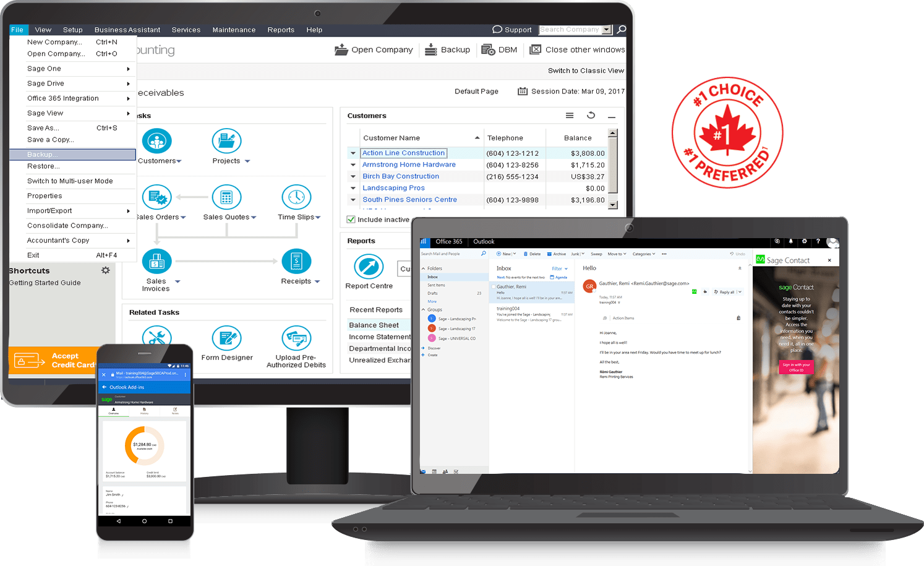Open the Projects task icon
Viewport: 924px width, 566px height.
coord(226,141)
